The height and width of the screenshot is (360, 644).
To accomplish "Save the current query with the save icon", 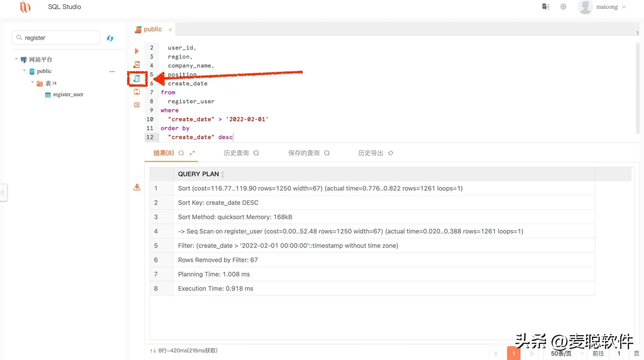I will click(137, 92).
